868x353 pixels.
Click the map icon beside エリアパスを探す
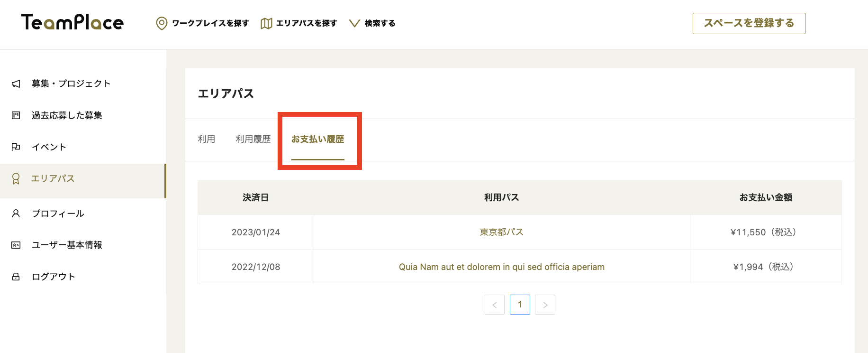pyautogui.click(x=266, y=23)
